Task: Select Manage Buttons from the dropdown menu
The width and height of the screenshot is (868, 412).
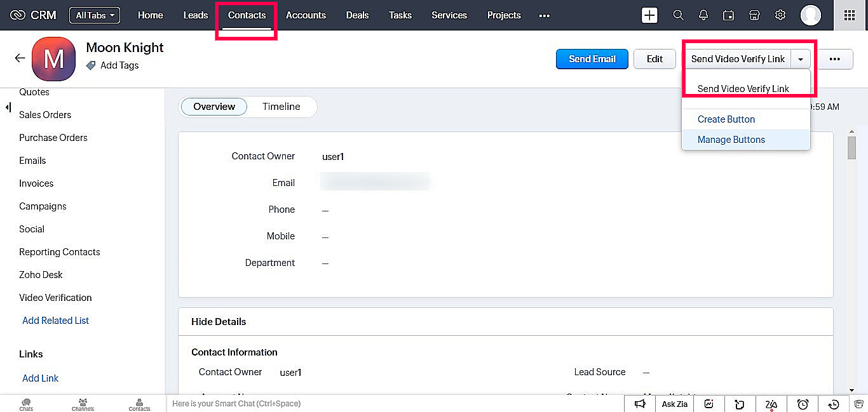Action: (731, 140)
